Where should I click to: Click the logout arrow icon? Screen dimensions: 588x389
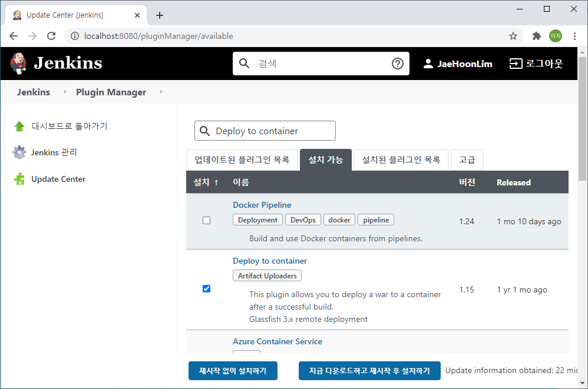coord(516,64)
